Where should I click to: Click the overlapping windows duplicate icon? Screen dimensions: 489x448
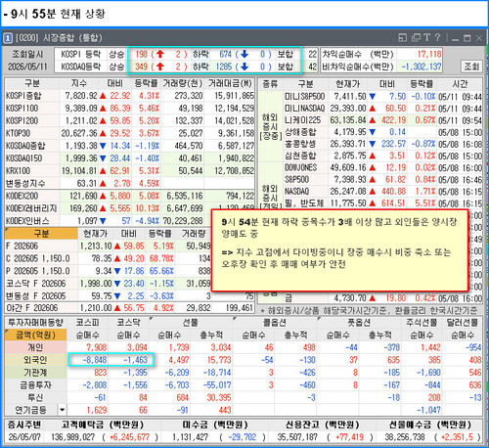pos(416,38)
